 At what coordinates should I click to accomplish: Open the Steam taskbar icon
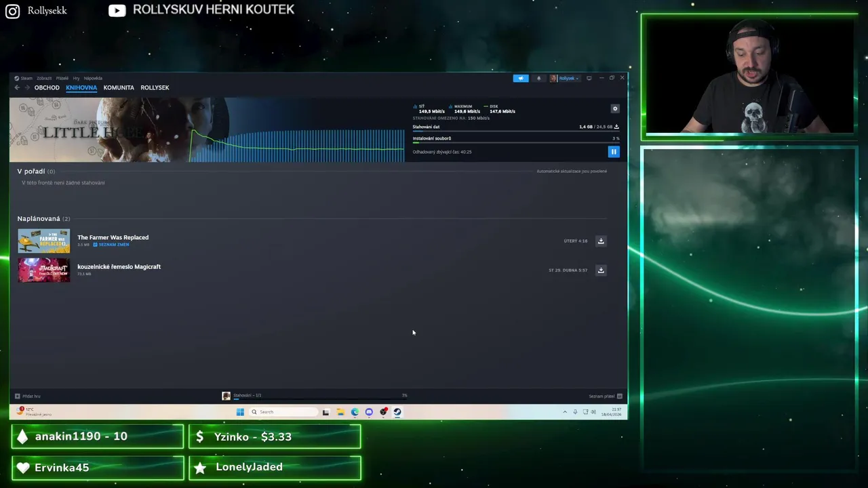click(397, 411)
